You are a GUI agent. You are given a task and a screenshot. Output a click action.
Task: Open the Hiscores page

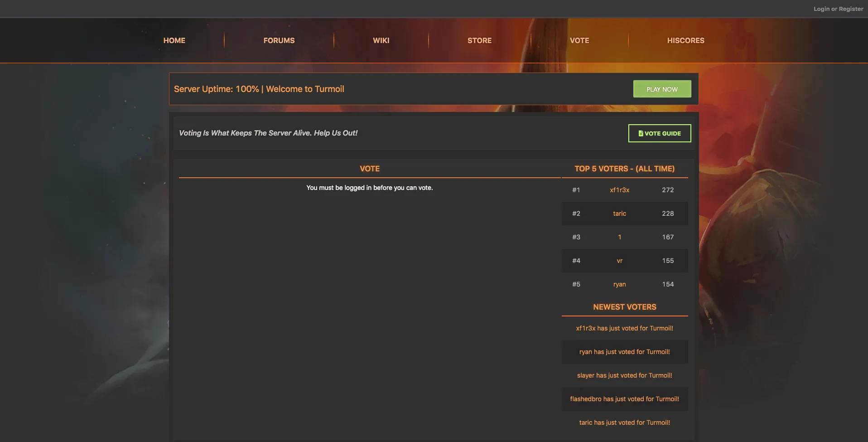pyautogui.click(x=685, y=40)
